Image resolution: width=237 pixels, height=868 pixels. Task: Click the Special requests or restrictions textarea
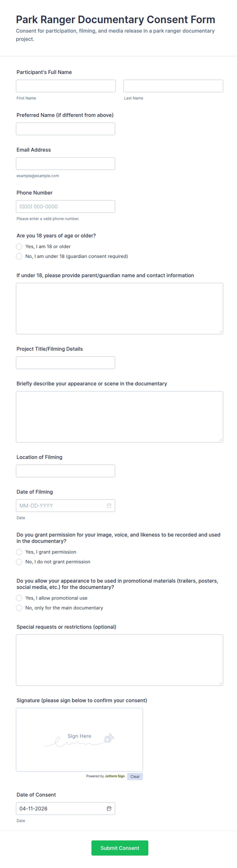click(120, 660)
